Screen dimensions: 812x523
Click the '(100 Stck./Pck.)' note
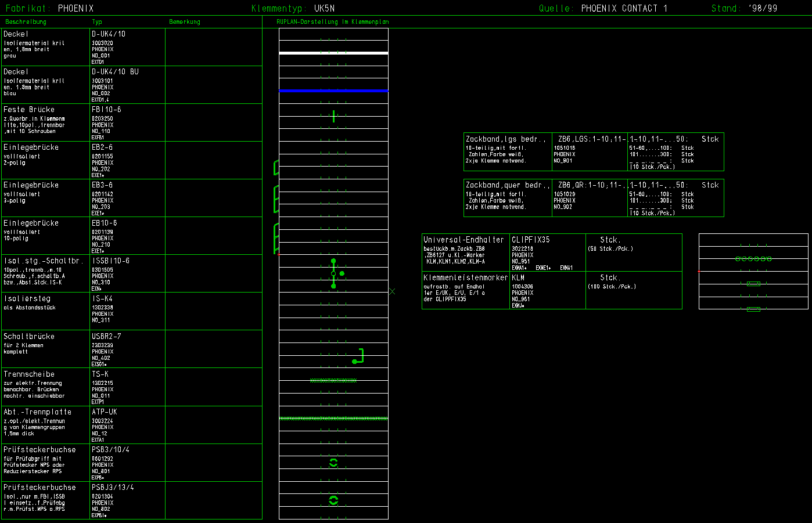click(612, 287)
